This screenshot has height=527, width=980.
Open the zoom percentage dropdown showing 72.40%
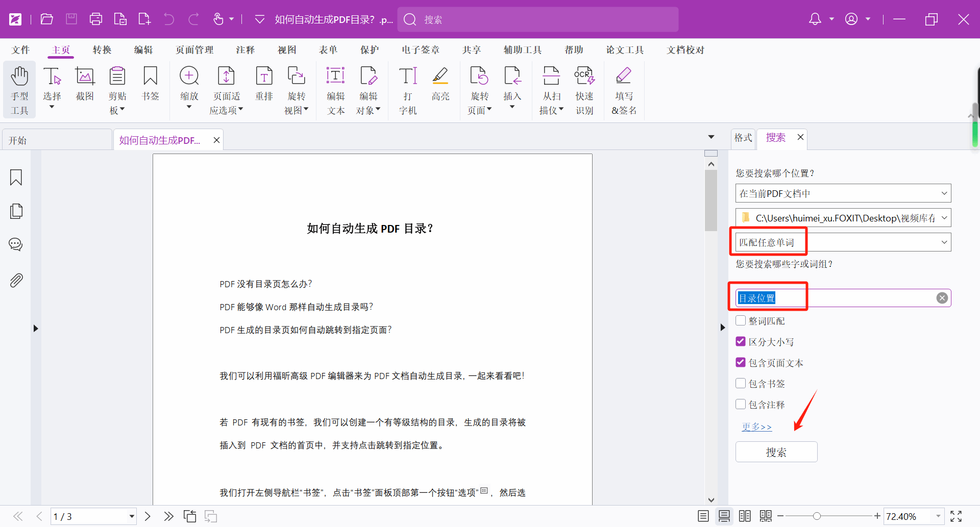tap(938, 516)
